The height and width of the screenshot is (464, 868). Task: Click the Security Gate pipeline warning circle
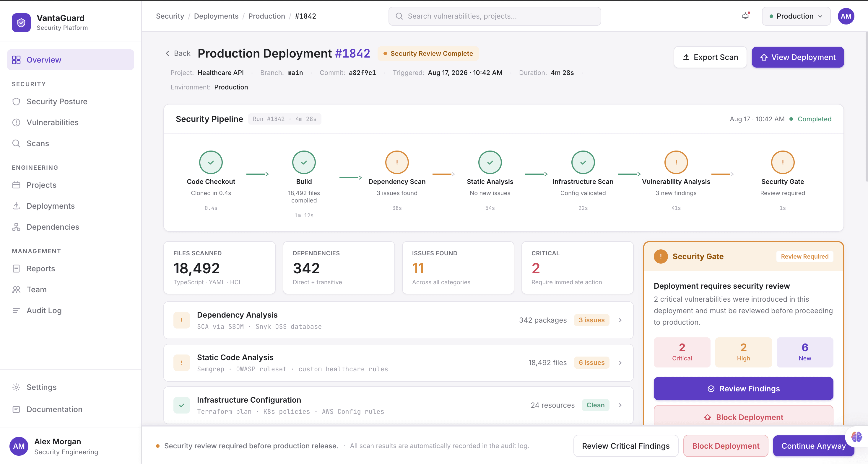pos(782,162)
